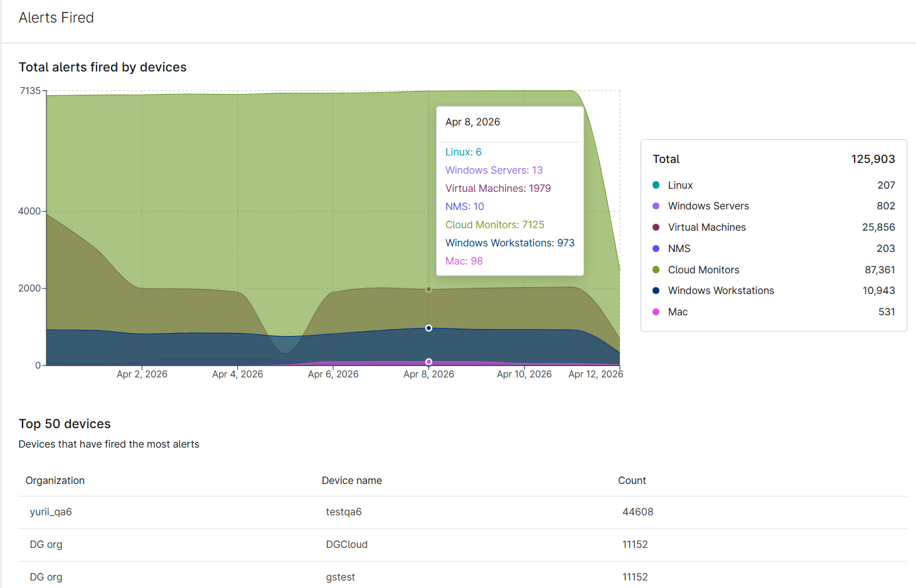Click the Apr 8, 2026 axis label
Screen dimensions: 916x588
click(429, 374)
